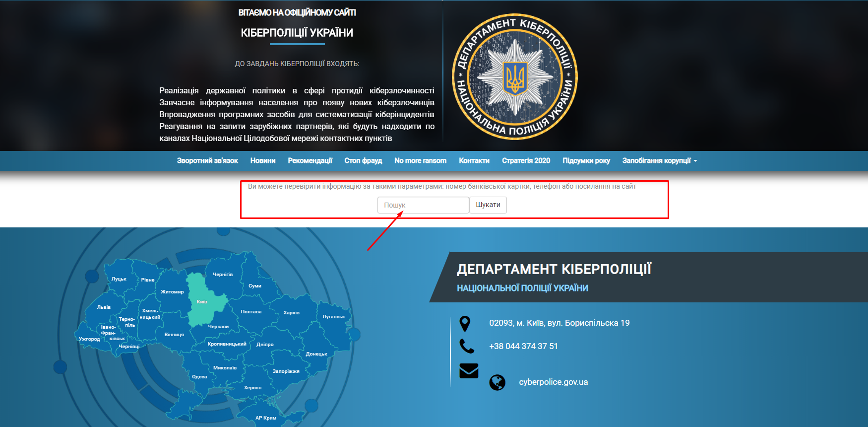Select the Ужгород region on the map
The image size is (868, 427).
[x=89, y=339]
